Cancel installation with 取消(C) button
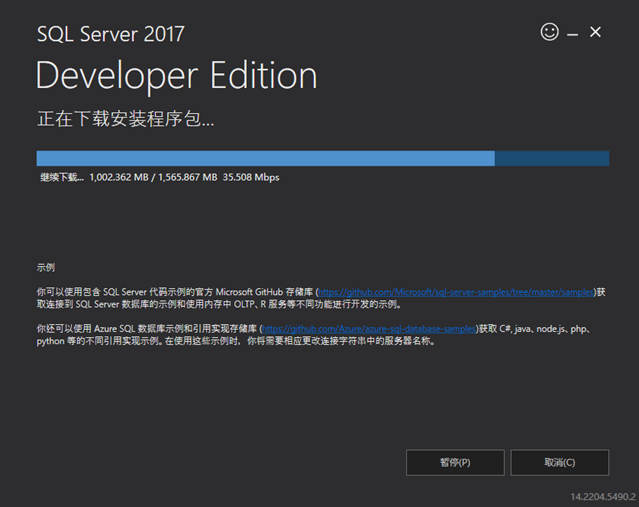The height and width of the screenshot is (507, 639). (560, 463)
